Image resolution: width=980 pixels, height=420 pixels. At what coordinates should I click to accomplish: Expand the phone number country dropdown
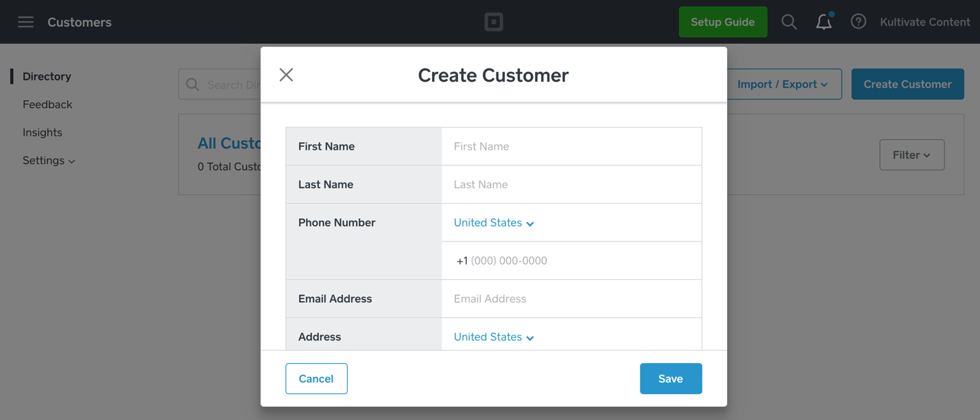(494, 223)
